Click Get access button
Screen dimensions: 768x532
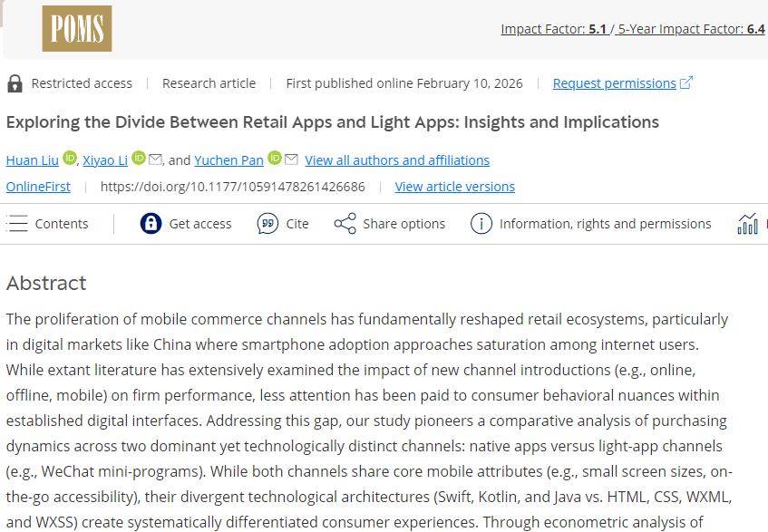[199, 224]
